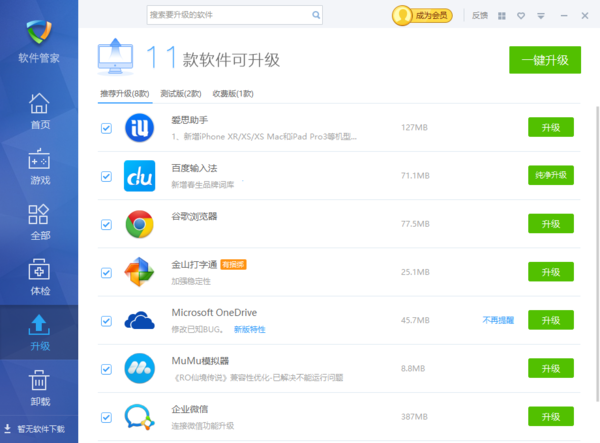Image resolution: width=600 pixels, height=443 pixels.
Task: Upgrade 金山打字通 with its 升级 button
Action: tap(551, 272)
